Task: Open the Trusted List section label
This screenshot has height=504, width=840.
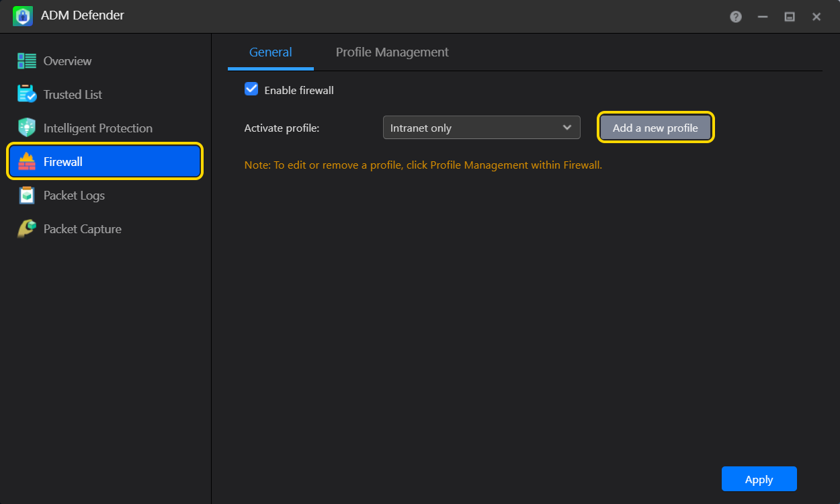Action: tap(73, 95)
